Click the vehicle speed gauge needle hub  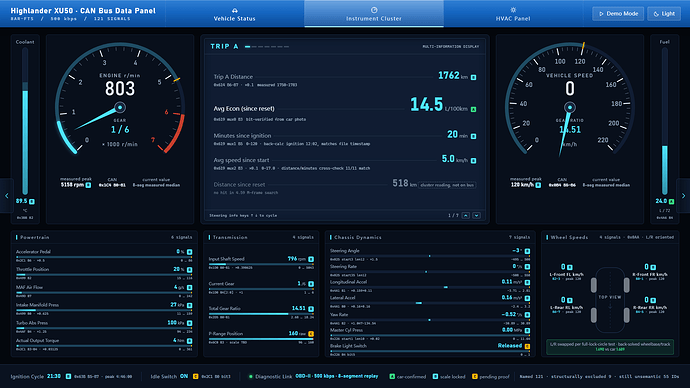[x=570, y=107]
